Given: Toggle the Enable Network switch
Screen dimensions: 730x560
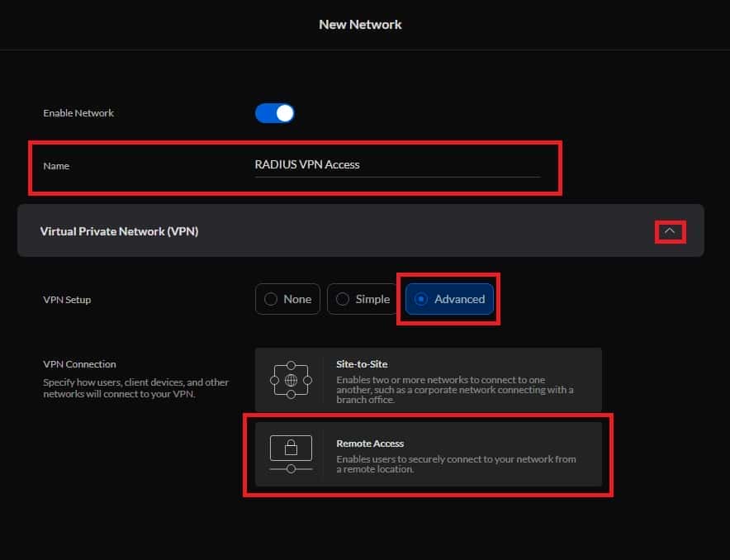Looking at the screenshot, I should pos(275,113).
